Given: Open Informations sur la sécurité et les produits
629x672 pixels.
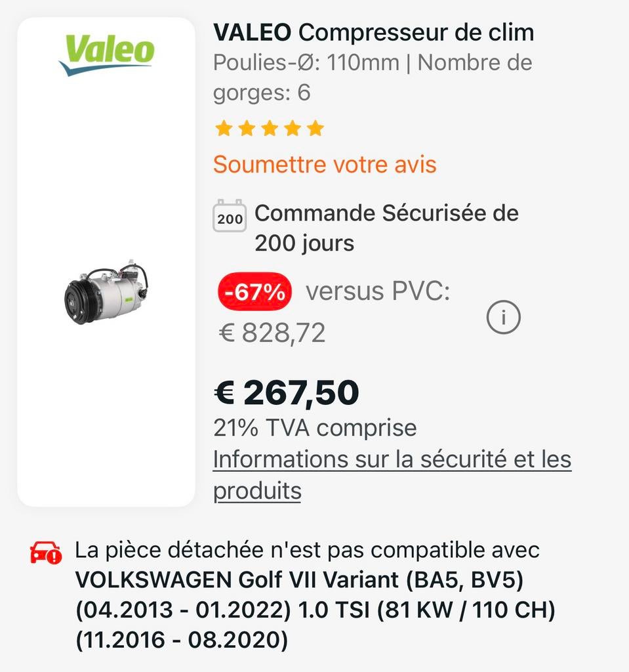Looking at the screenshot, I should tap(392, 459).
